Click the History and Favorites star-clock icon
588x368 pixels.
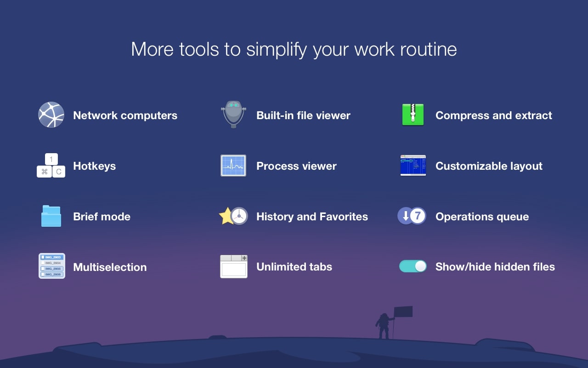(x=233, y=216)
